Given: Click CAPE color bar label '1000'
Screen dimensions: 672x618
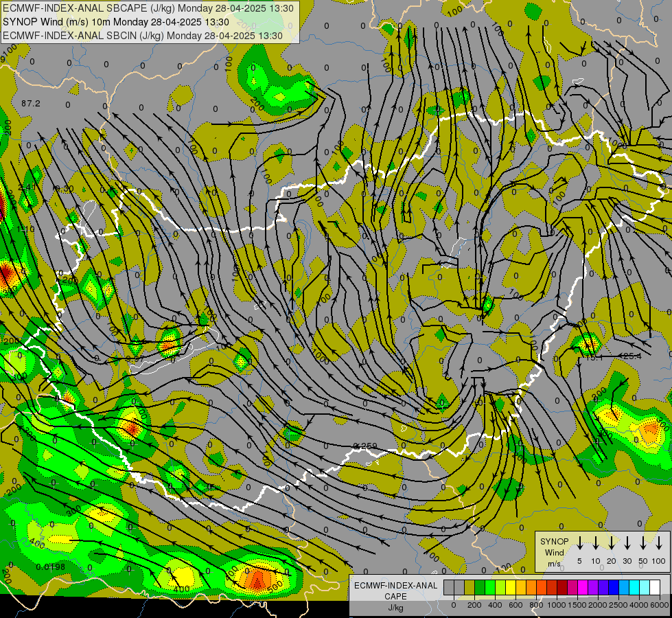Looking at the screenshot, I should 557,605.
